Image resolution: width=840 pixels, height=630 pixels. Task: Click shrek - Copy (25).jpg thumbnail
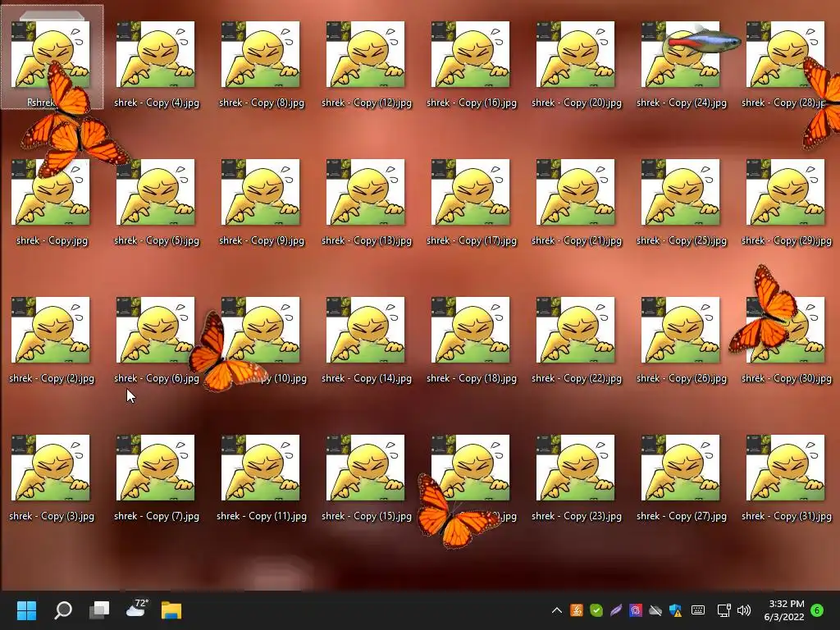pyautogui.click(x=680, y=193)
